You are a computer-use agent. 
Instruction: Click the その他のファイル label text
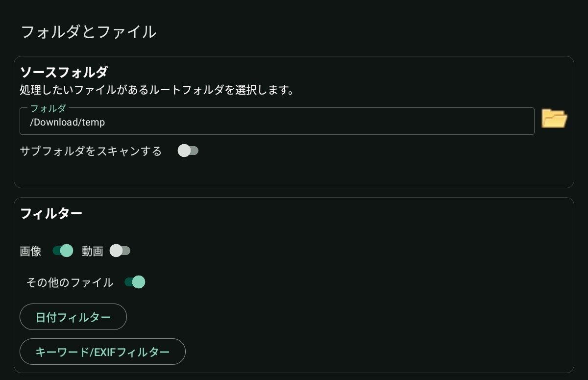click(x=70, y=282)
